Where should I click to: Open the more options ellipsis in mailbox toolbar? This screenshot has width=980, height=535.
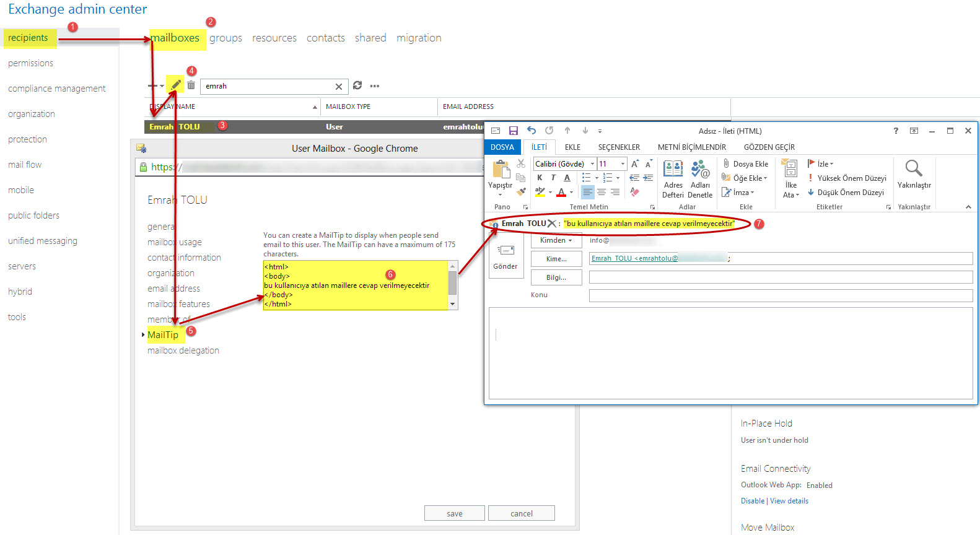point(375,86)
